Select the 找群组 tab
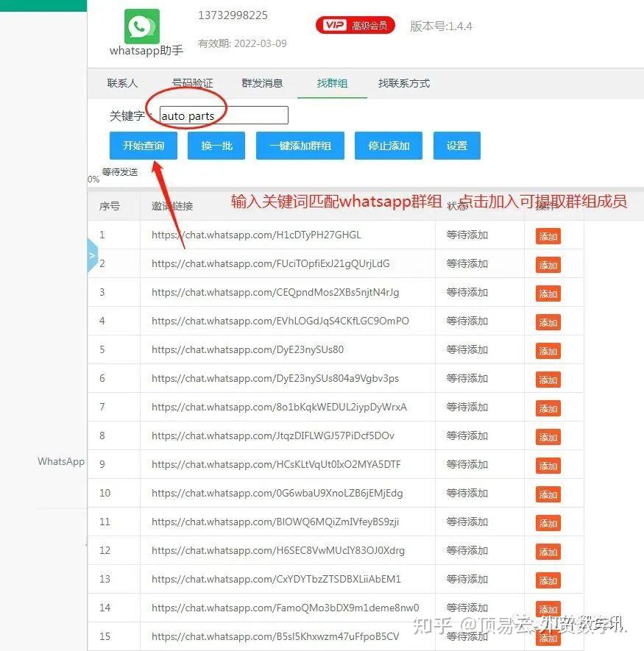 332,83
